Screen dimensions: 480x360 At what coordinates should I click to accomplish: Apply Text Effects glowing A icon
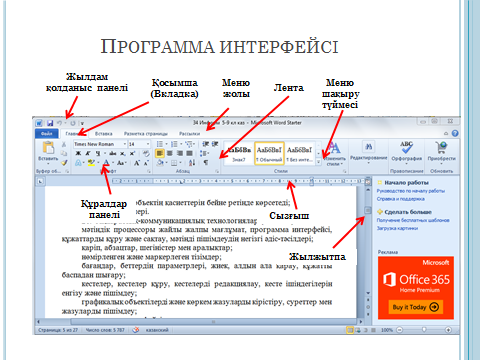[x=78, y=163]
